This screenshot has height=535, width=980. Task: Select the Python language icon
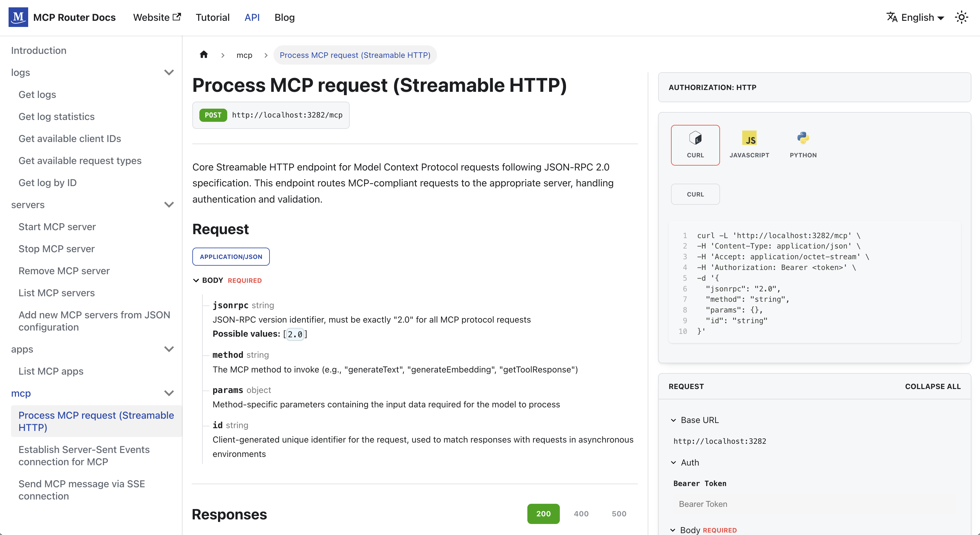(803, 145)
